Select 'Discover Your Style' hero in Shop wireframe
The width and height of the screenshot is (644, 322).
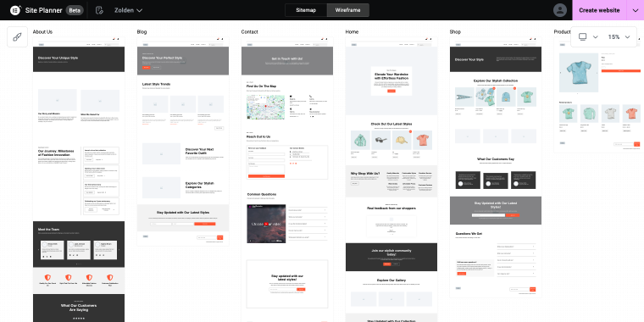(x=496, y=59)
